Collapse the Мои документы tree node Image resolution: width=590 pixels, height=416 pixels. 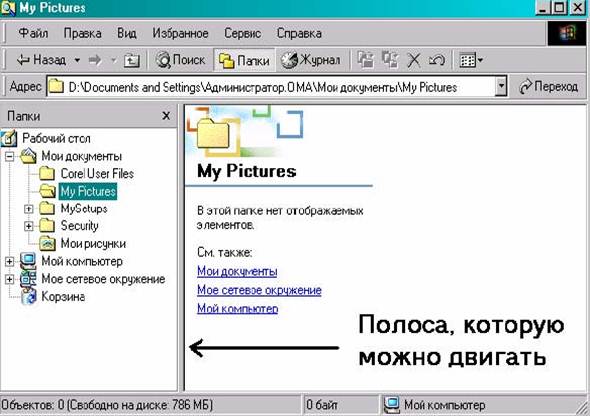9,156
